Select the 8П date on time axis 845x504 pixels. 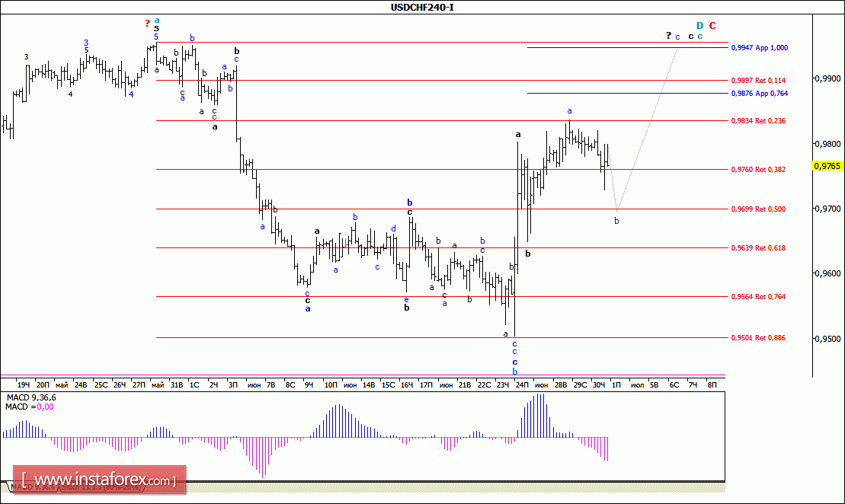tap(712, 385)
